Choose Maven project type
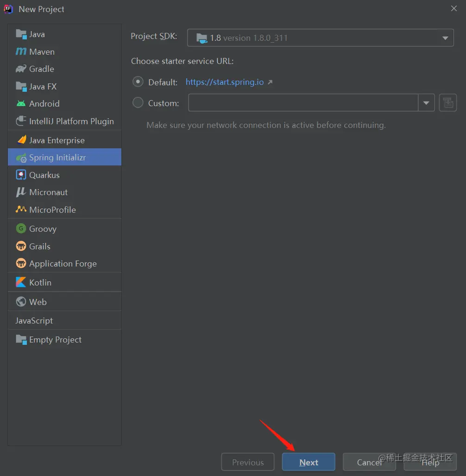This screenshot has width=466, height=476. [x=65, y=51]
